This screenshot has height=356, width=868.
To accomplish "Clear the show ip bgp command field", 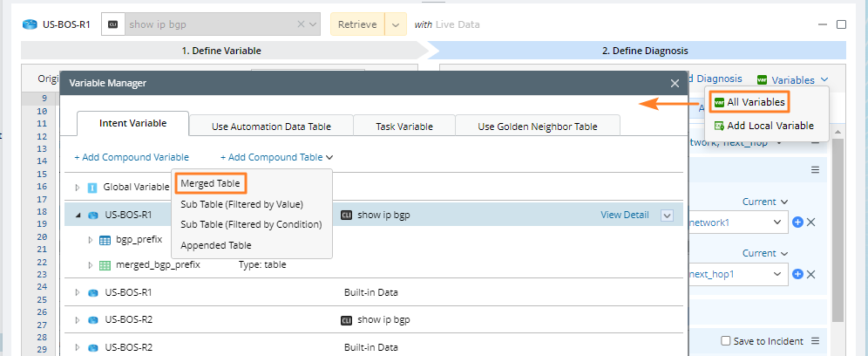I will pos(302,24).
